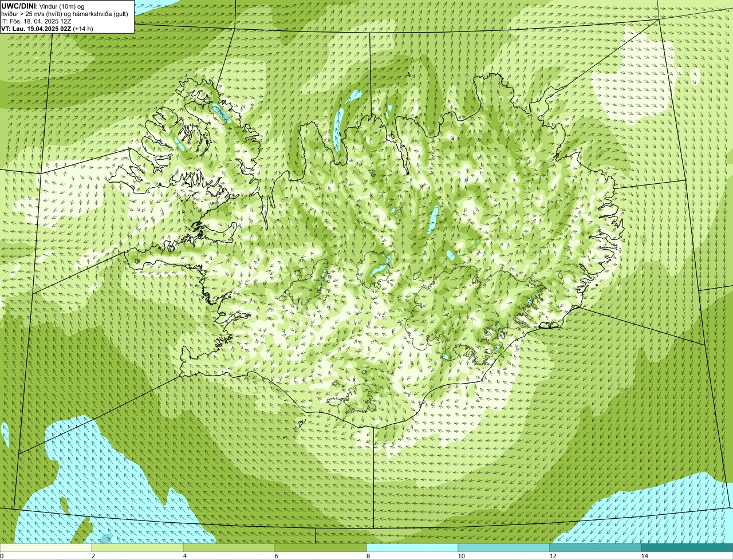733x560 pixels.
Task: Click the legend swatch between 6 and 8
Action: tap(321, 547)
